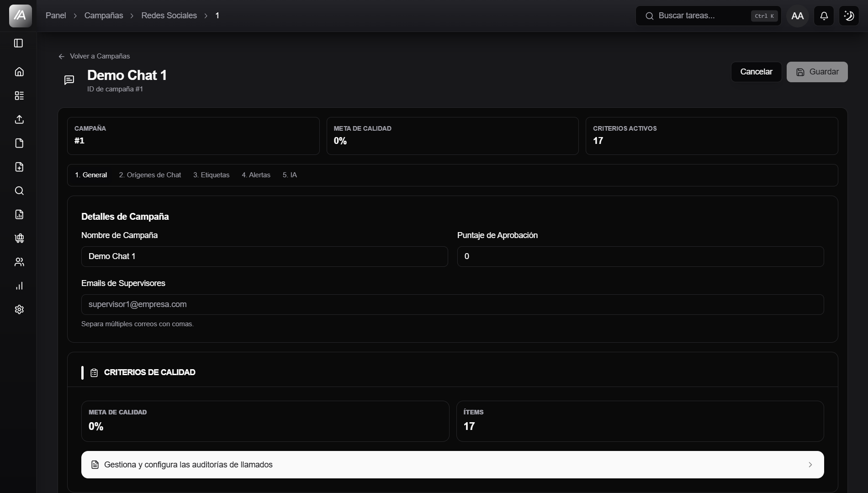The image size is (868, 493).
Task: Open the search magnifier icon in sidebar
Action: [x=19, y=191]
